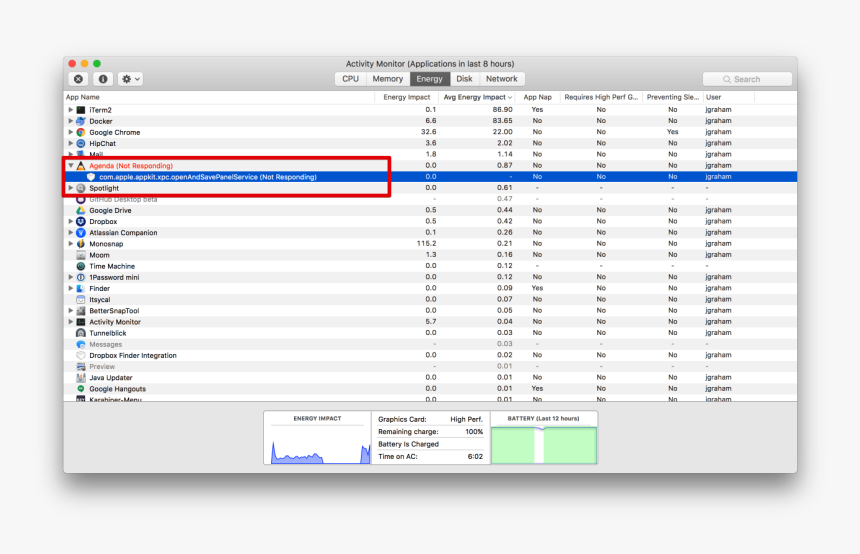This screenshot has width=860, height=554.
Task: Click the Monosnap icon
Action: pyautogui.click(x=81, y=244)
